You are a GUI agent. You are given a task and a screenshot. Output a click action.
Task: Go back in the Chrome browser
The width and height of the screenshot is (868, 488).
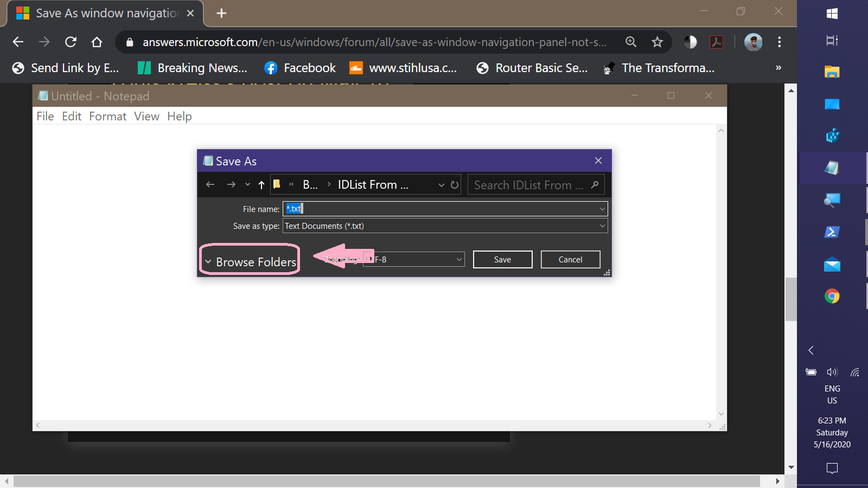(x=18, y=42)
